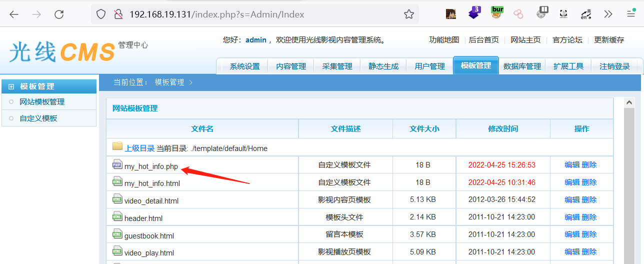Open the pink circles extension icon
Image resolution: width=644 pixels, height=264 pixels.
point(518,14)
